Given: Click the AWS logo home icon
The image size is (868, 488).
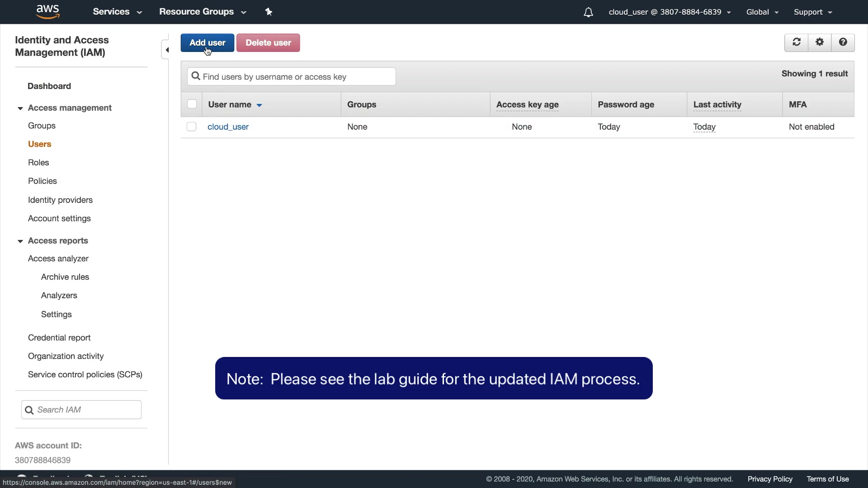Looking at the screenshot, I should click(47, 12).
